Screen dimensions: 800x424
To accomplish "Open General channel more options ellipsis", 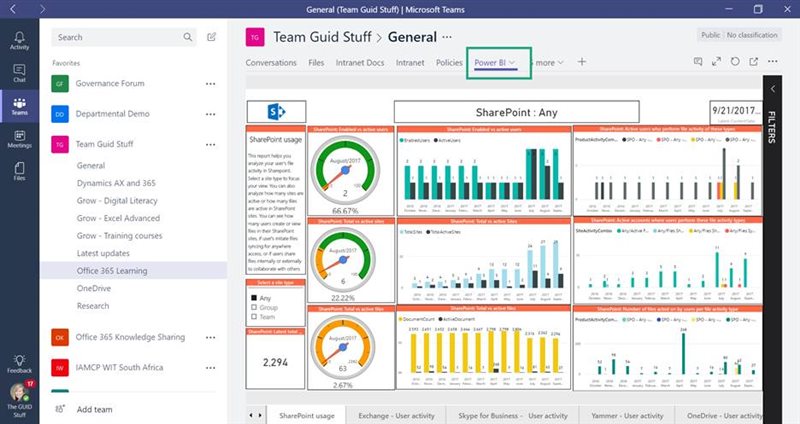I will pyautogui.click(x=447, y=37).
